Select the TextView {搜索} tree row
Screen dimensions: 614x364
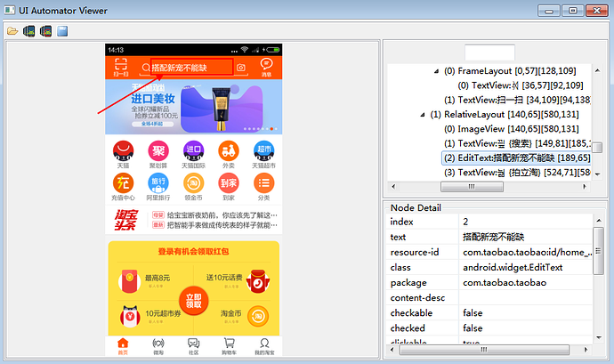[x=517, y=143]
